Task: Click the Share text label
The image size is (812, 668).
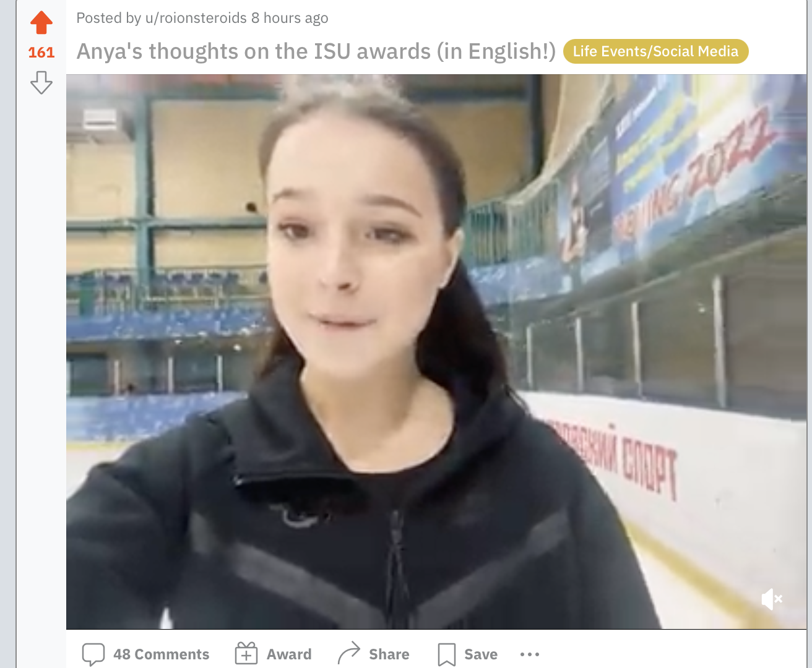Action: click(x=389, y=654)
